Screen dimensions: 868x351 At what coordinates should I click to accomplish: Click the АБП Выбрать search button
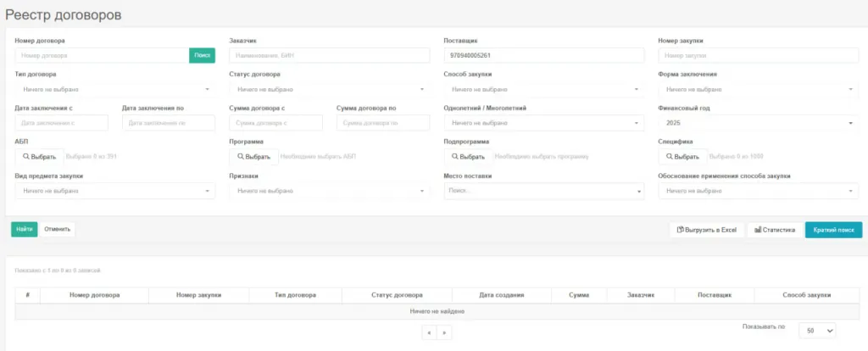39,157
